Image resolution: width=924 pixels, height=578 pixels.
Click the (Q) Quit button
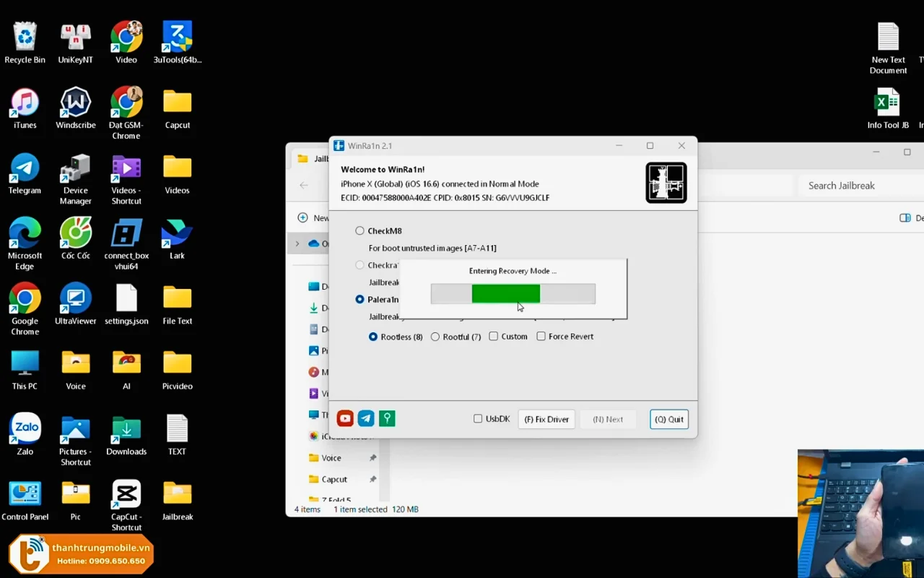pyautogui.click(x=669, y=419)
